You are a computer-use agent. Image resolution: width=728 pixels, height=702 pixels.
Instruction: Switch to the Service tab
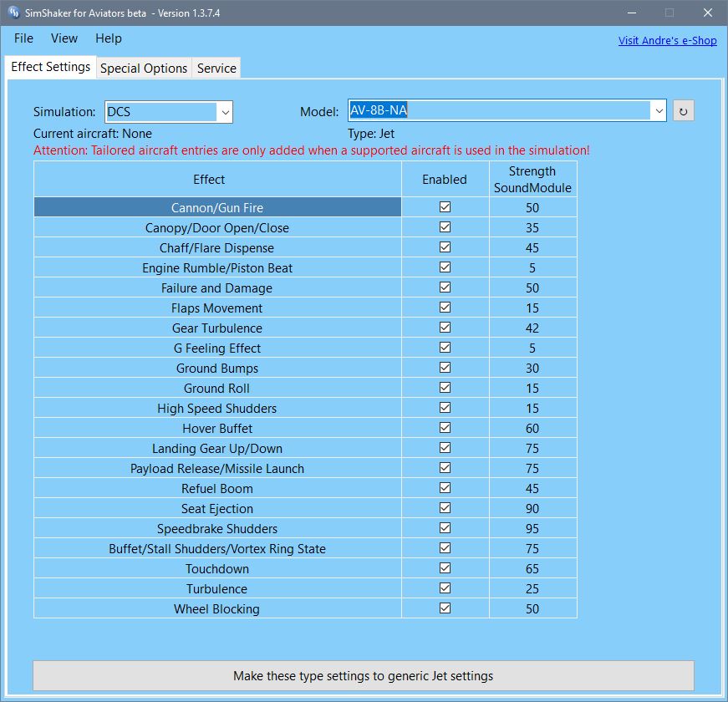point(216,69)
